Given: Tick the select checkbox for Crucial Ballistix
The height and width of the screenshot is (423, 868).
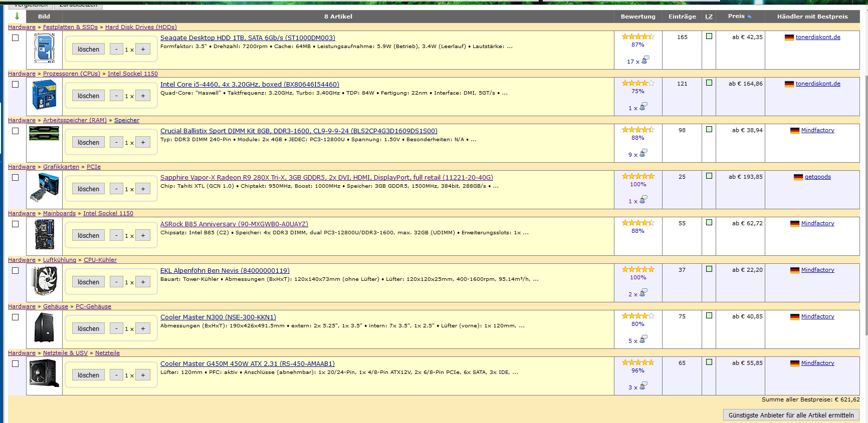Looking at the screenshot, I should pyautogui.click(x=16, y=131).
